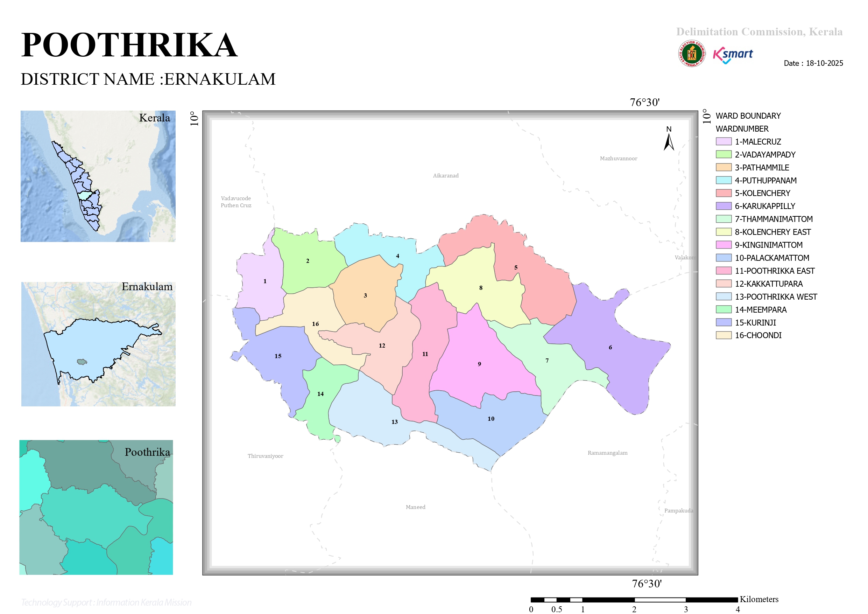Click the Thiruvaniyoor neighbouring panchayat label
The height and width of the screenshot is (614, 868).
[266, 456]
